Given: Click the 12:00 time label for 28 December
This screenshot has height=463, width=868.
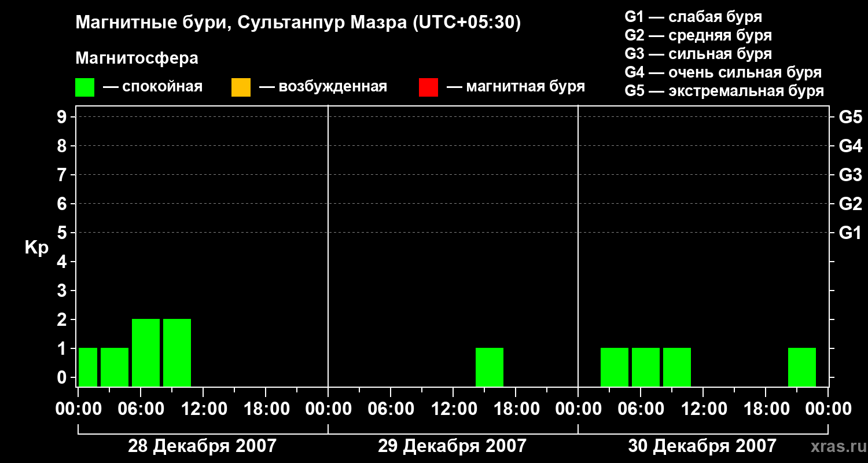Looking at the screenshot, I should [203, 409].
